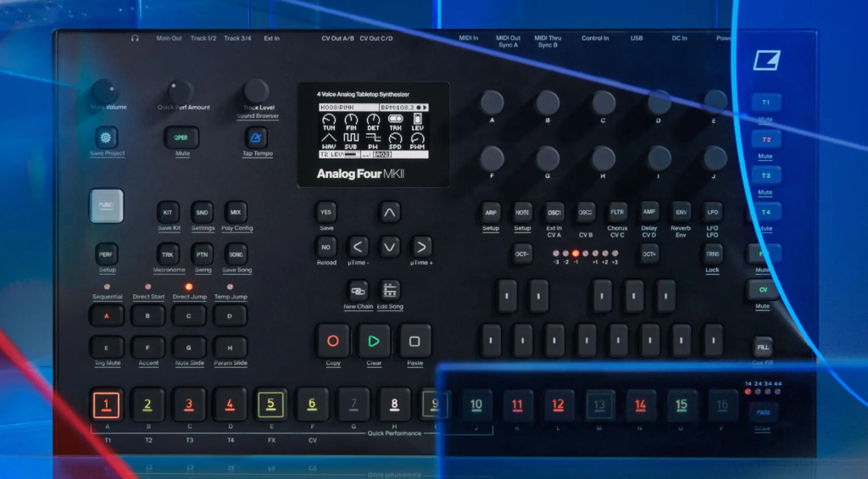
Task: Click the right arrow µTime+ key
Action: pyautogui.click(x=421, y=247)
